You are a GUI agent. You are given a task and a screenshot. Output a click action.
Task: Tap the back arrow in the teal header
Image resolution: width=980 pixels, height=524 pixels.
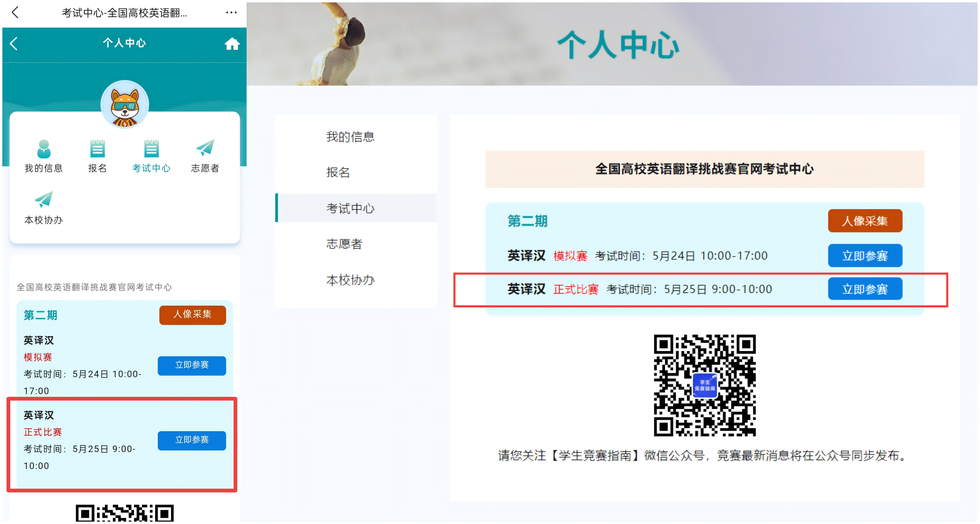click(14, 43)
